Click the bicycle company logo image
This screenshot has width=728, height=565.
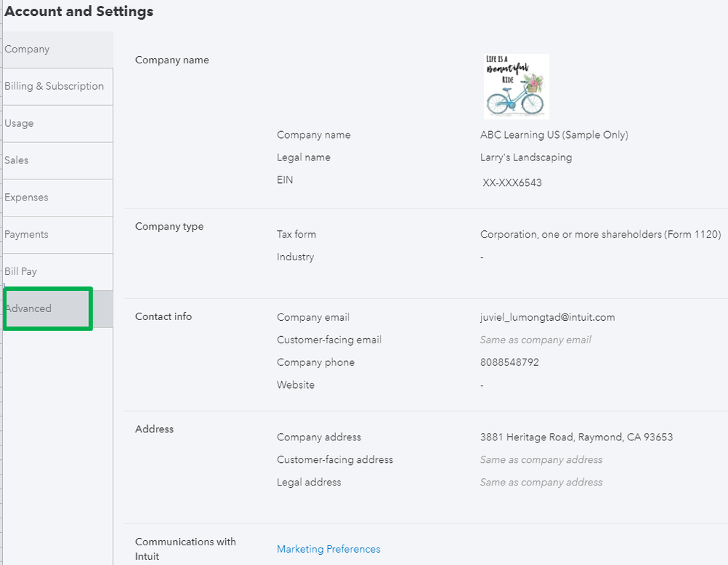click(x=516, y=86)
